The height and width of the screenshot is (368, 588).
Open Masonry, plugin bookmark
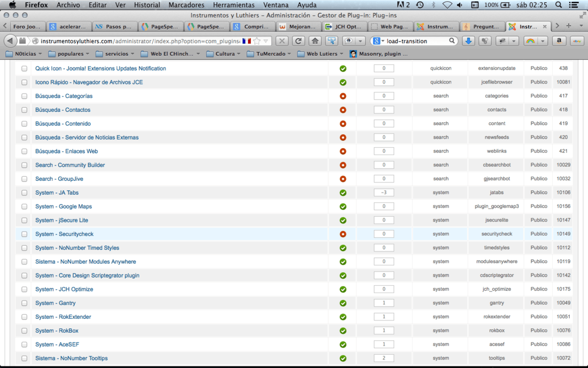tap(379, 54)
